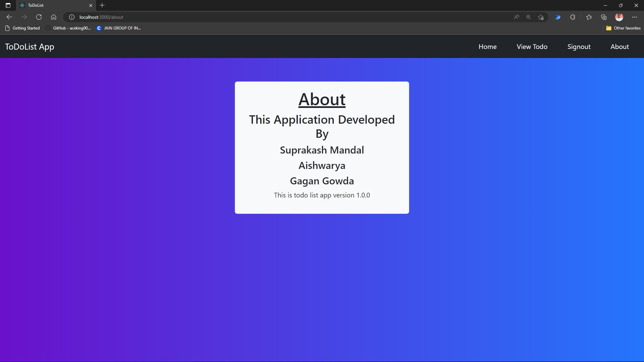The height and width of the screenshot is (362, 644).
Task: Open the Favorites list star icon
Action: (589, 17)
